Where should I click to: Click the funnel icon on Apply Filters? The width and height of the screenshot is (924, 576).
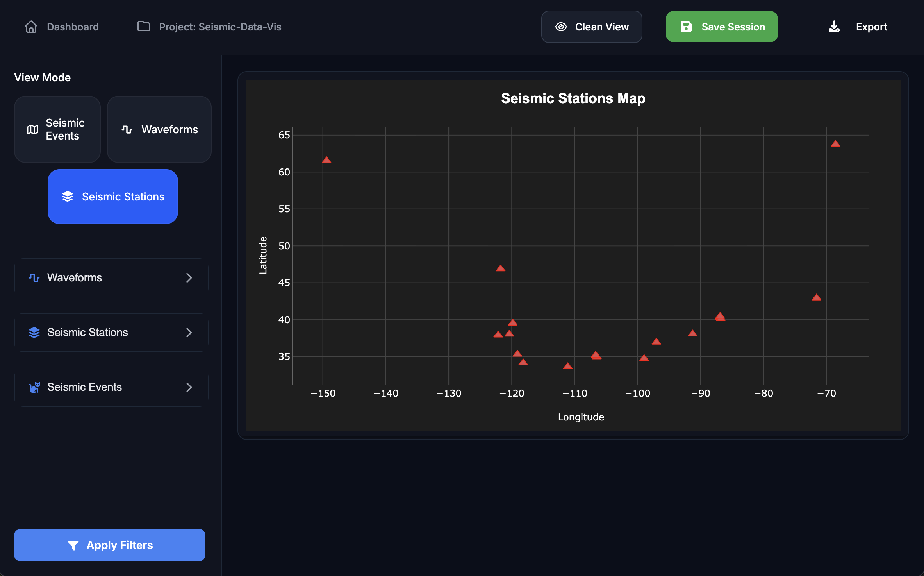click(73, 545)
